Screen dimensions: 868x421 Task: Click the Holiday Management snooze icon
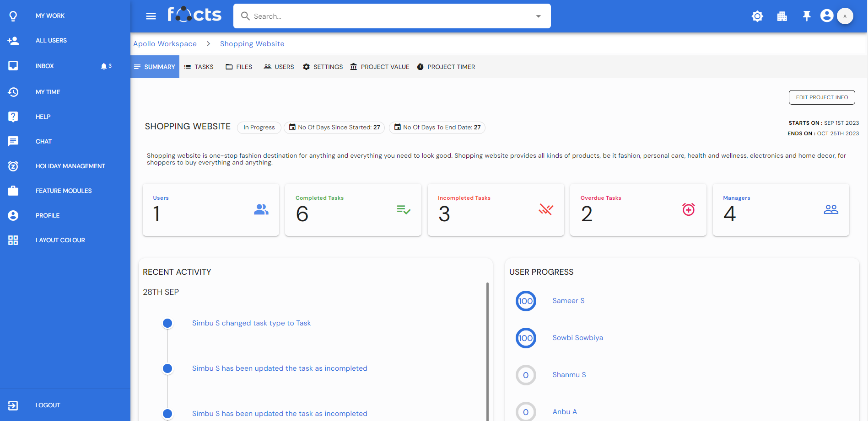pos(13,166)
